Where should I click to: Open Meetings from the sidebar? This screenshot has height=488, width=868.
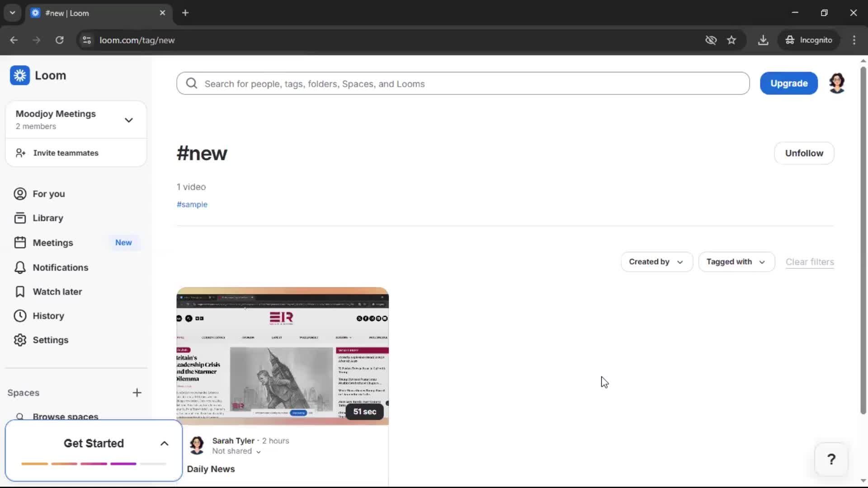pyautogui.click(x=54, y=243)
